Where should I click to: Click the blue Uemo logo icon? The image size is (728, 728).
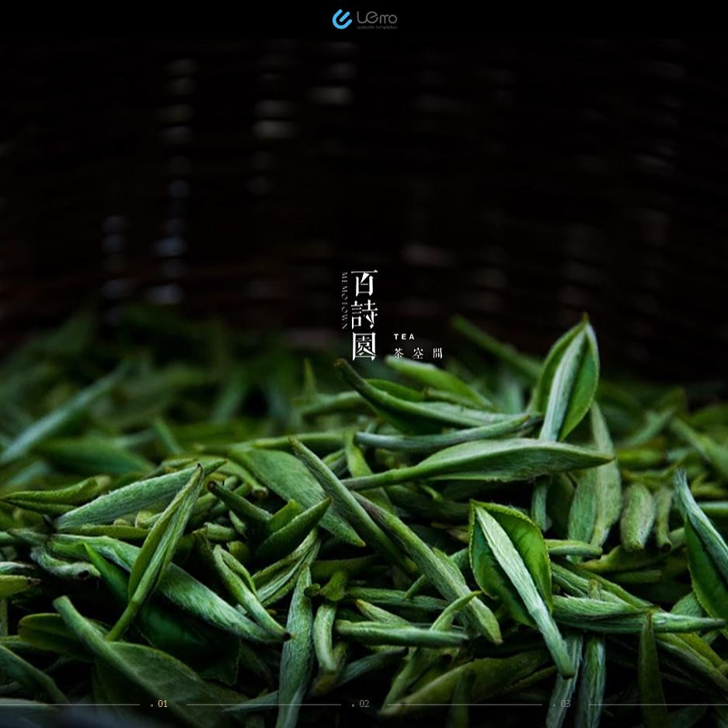pyautogui.click(x=342, y=19)
